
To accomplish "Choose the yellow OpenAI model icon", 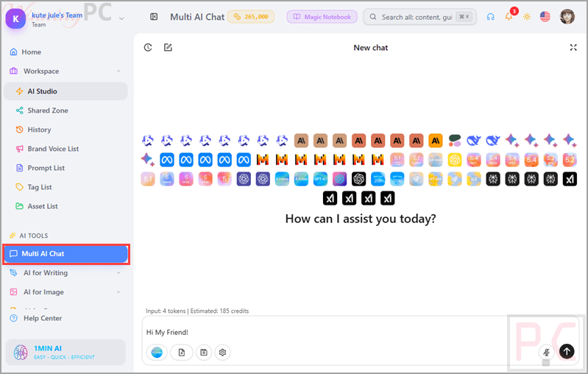I will pyautogui.click(x=455, y=160).
